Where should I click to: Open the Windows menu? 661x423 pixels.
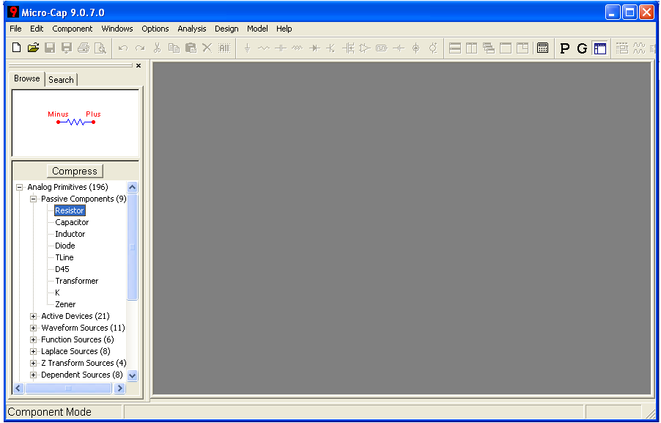coord(117,29)
